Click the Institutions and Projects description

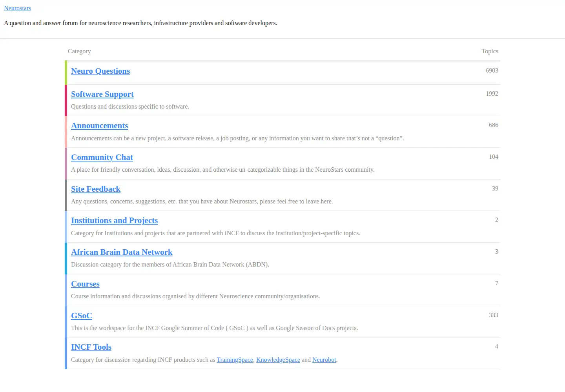[215, 233]
